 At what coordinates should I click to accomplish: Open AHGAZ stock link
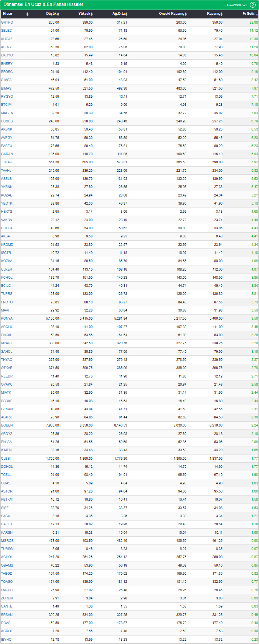7,39
